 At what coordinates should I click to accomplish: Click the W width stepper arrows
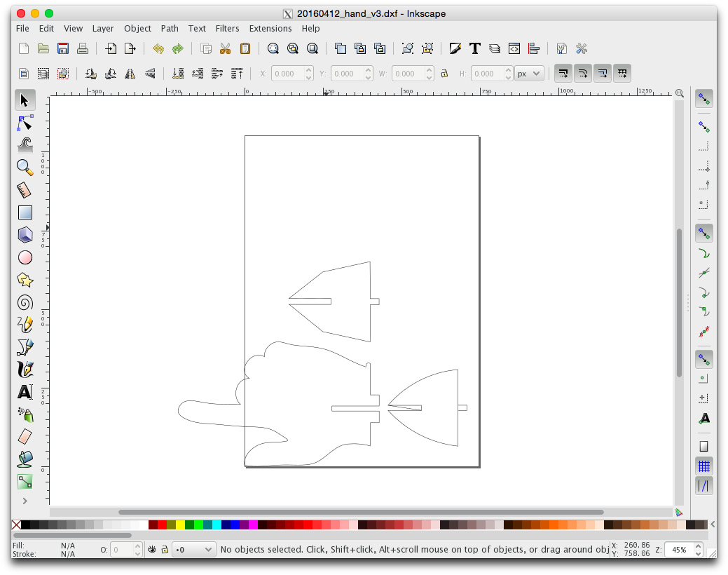430,74
